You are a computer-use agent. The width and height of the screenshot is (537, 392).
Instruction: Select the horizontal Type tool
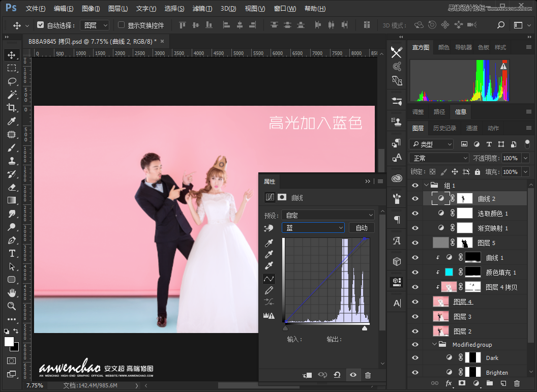[11, 253]
